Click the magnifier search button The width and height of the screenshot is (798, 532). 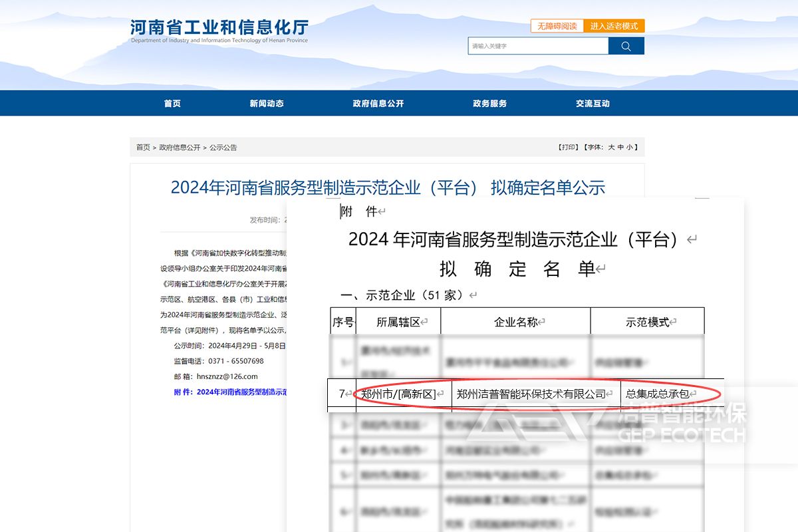[626, 46]
